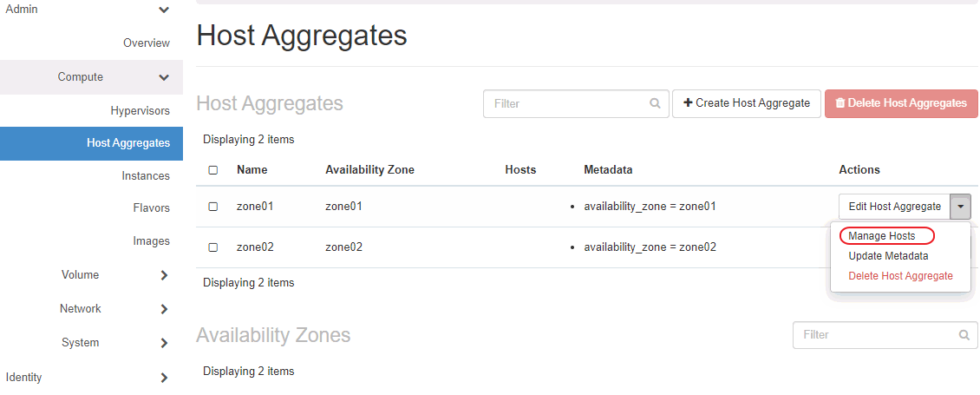Expand the Identity panel chevron
This screenshot has height=395, width=980.
click(164, 378)
